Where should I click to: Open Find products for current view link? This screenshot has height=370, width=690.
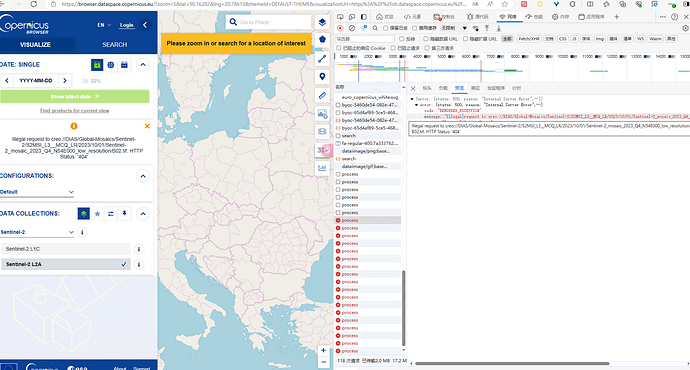(75, 111)
